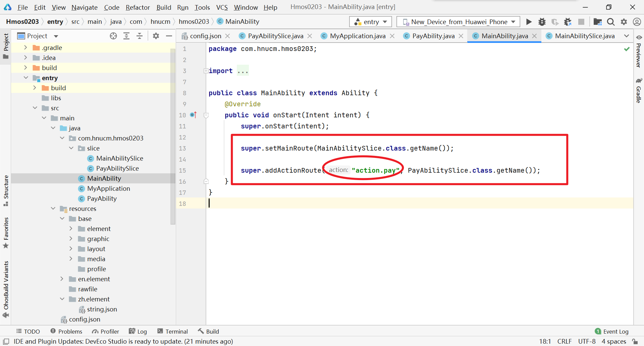Expand the .idea folder
Viewport: 644px width, 346px height.
(x=25, y=58)
